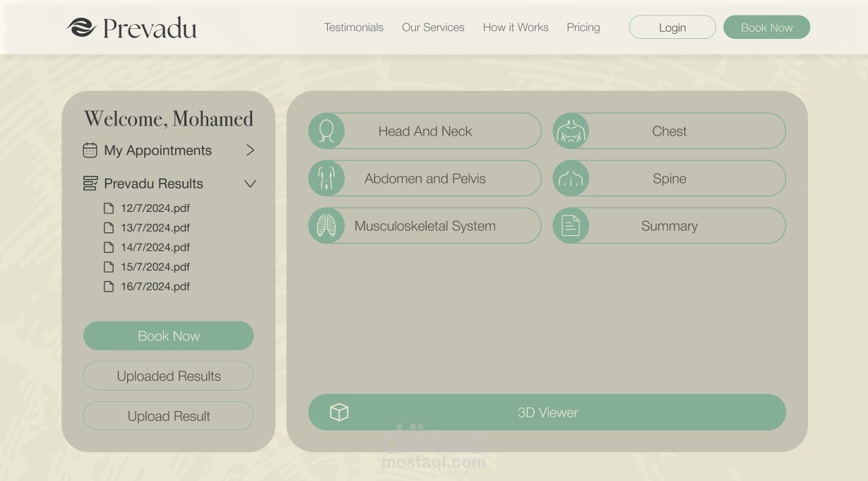The height and width of the screenshot is (481, 868).
Task: Click the 3D cube icon
Action: [339, 412]
